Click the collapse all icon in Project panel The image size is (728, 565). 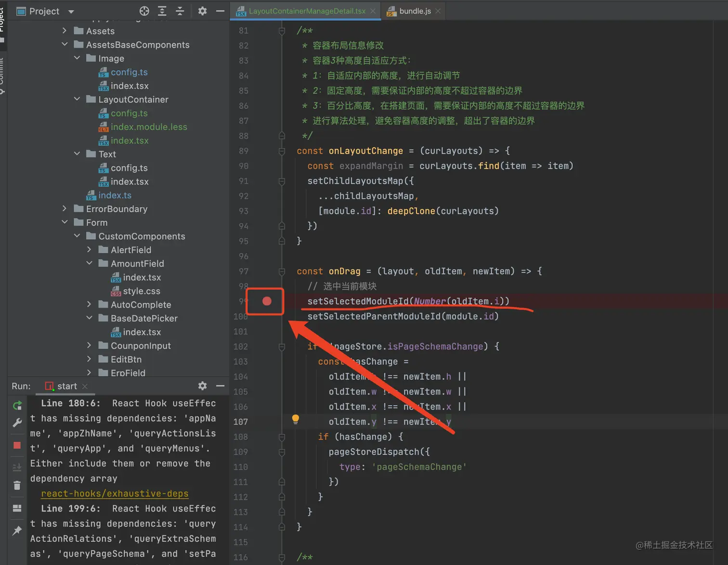180,11
